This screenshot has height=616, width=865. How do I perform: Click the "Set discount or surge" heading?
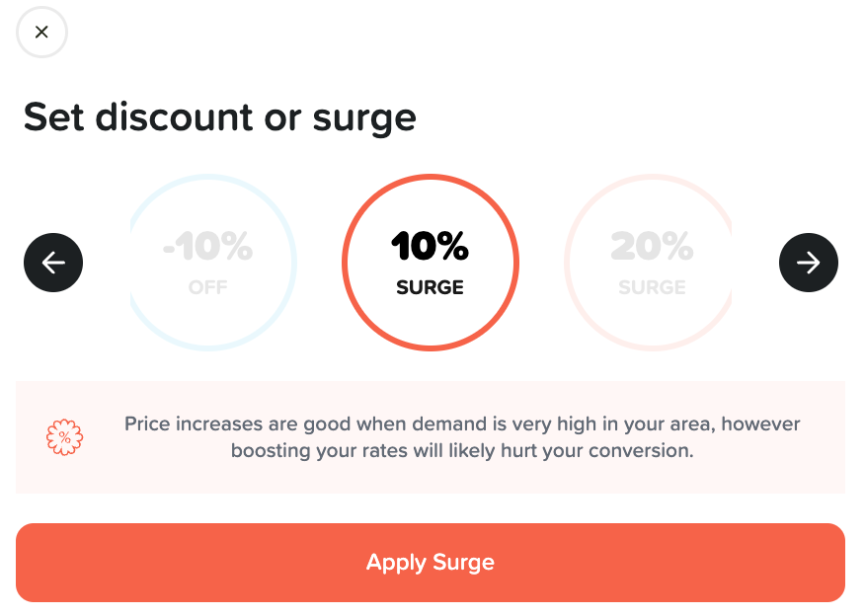point(219,117)
